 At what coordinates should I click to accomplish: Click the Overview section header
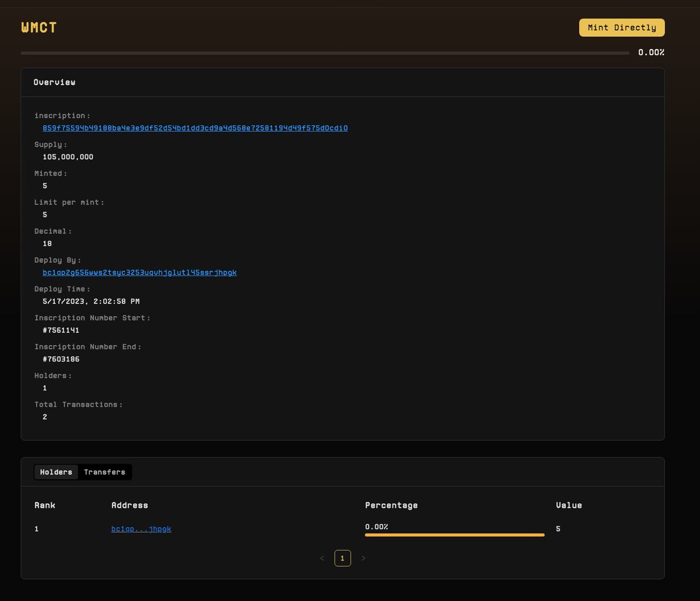coord(54,82)
